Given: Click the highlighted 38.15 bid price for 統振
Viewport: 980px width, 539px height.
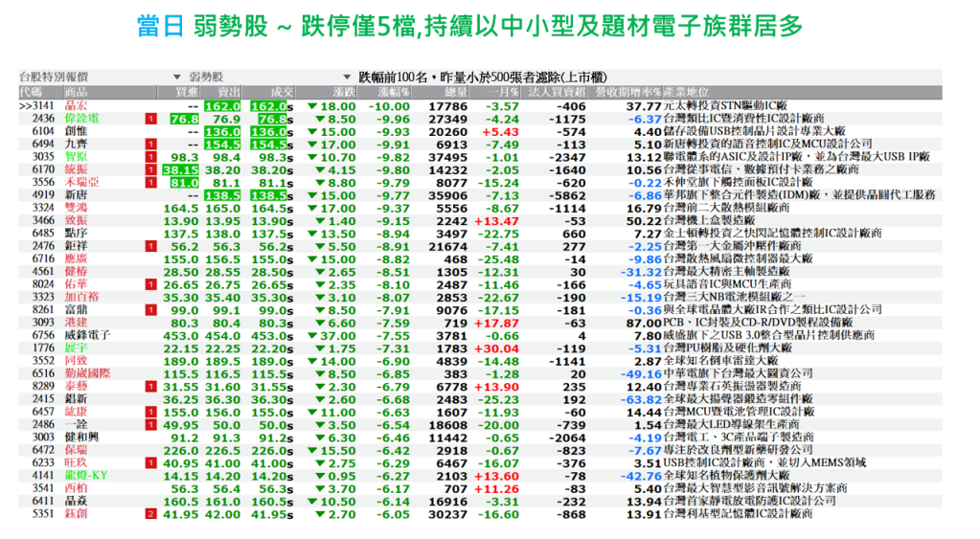Looking at the screenshot, I should pos(181,168).
